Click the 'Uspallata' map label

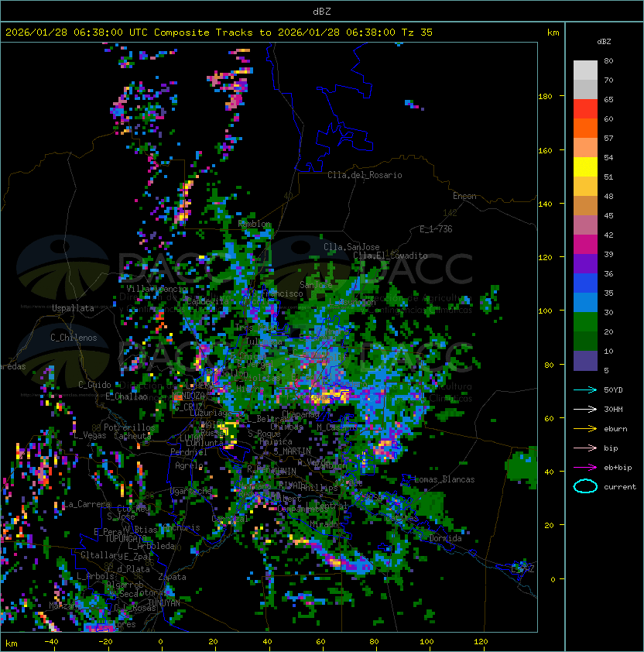tap(73, 308)
